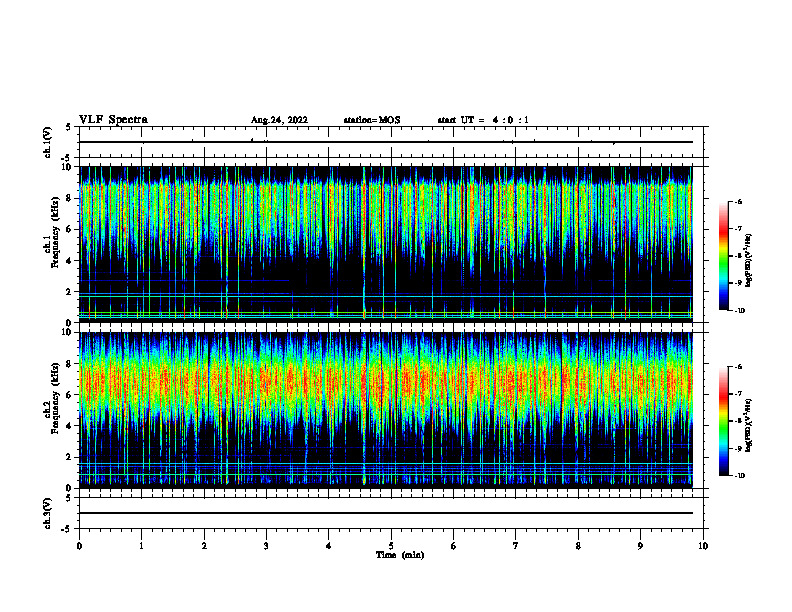Click the ch.1 waveform trace line

coord(386,142)
